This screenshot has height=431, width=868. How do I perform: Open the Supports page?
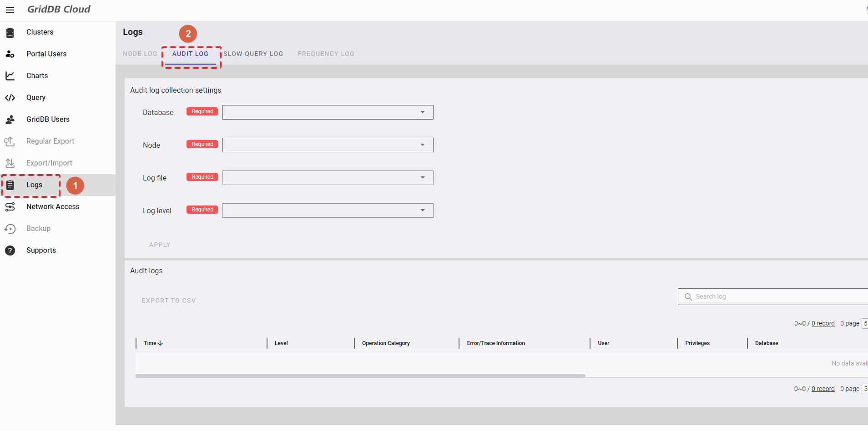(41, 251)
